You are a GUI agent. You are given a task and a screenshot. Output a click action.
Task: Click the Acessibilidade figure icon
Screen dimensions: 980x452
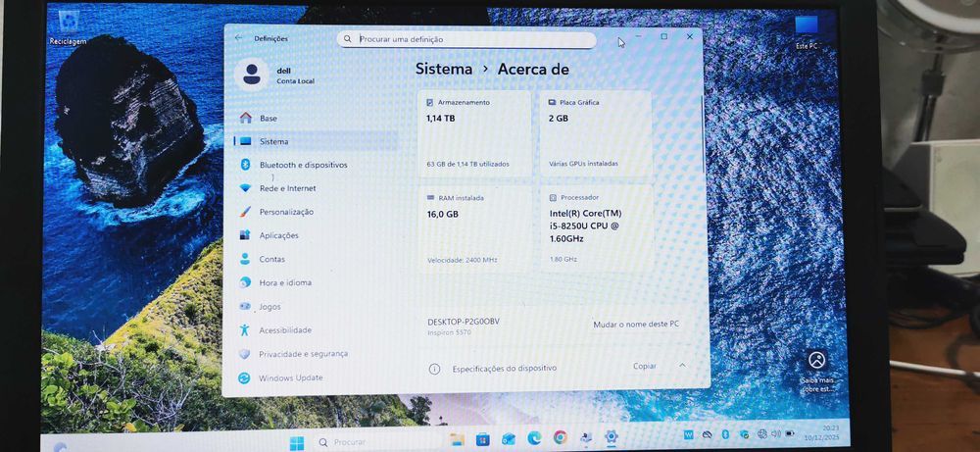244,330
